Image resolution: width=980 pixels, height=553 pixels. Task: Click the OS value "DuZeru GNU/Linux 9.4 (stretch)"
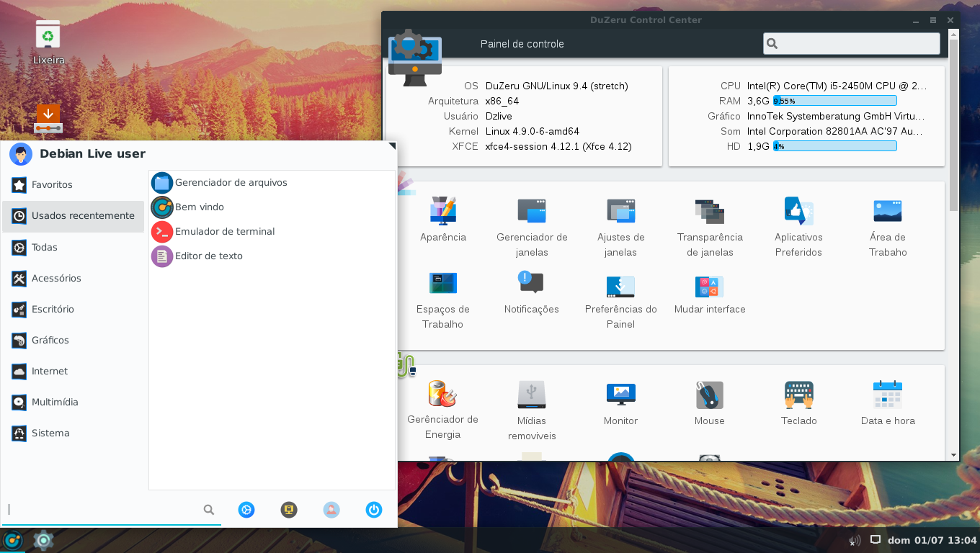pos(557,86)
